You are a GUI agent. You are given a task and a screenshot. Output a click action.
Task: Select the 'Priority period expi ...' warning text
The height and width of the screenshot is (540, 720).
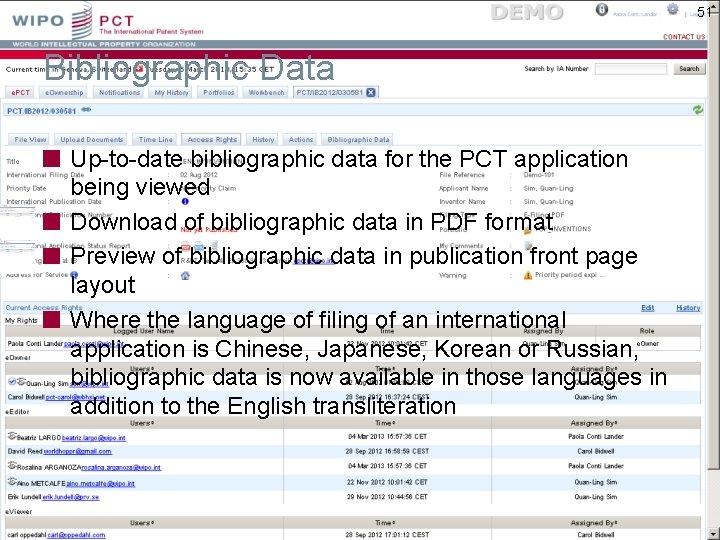(570, 275)
